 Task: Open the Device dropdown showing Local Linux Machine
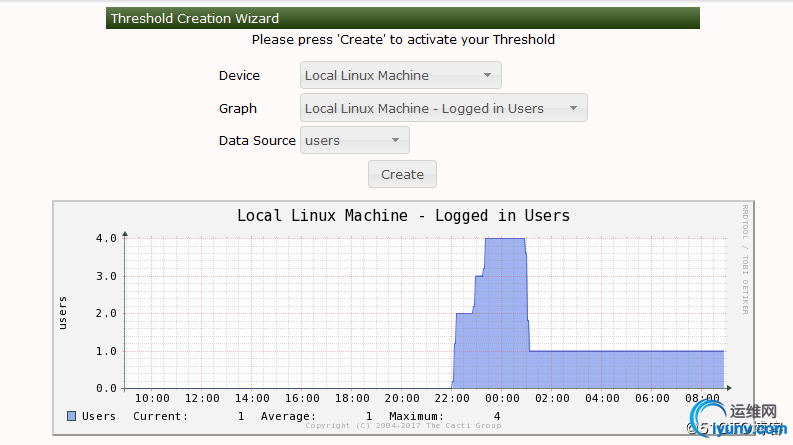tap(401, 75)
